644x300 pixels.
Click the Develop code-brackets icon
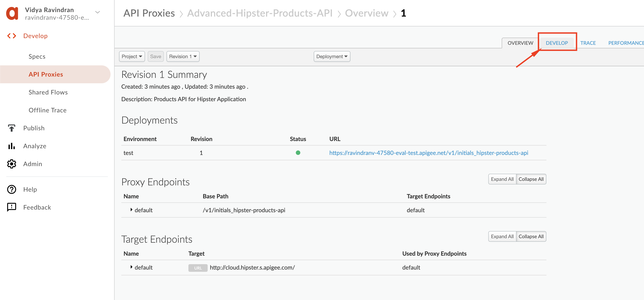tap(11, 36)
